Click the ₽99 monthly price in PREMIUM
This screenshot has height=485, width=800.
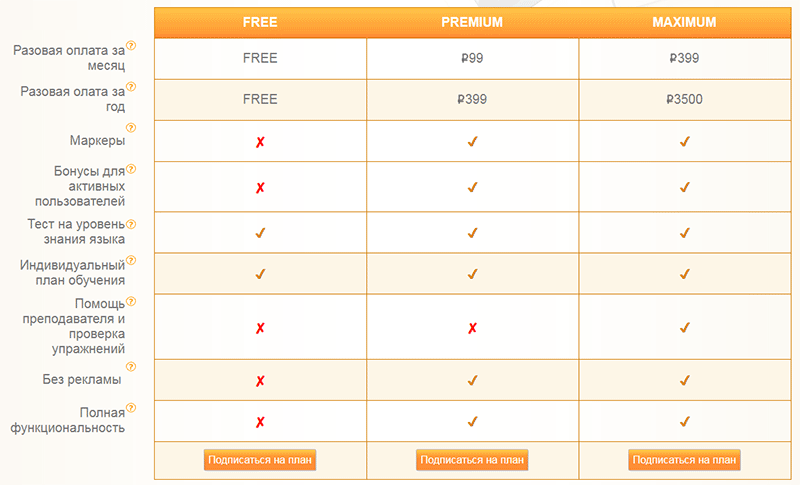[x=472, y=58]
